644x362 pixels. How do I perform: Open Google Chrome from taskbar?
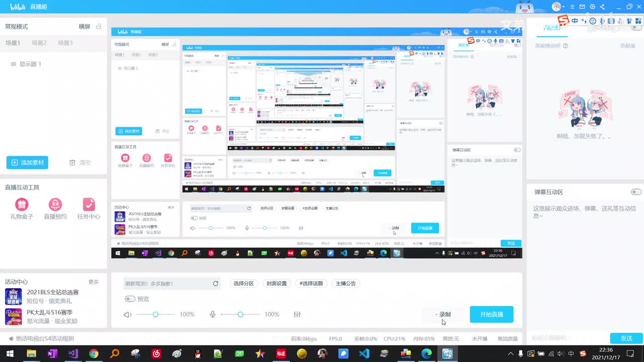tap(94, 353)
